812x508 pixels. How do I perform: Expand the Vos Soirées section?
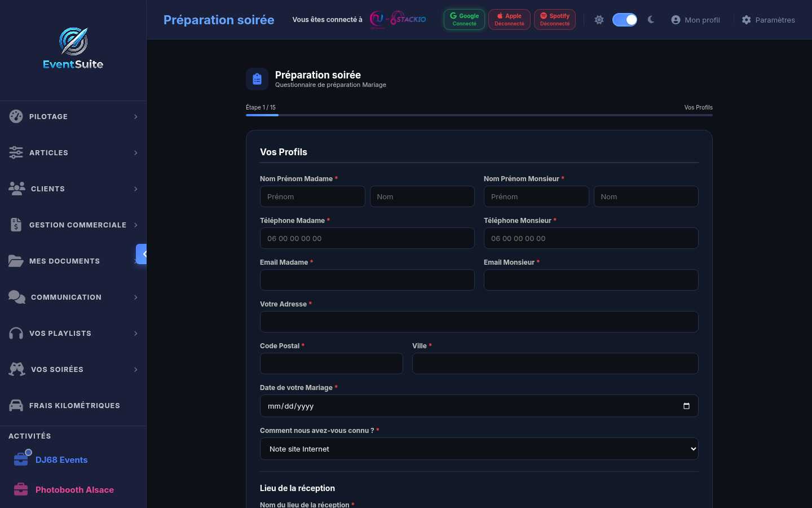click(x=135, y=369)
